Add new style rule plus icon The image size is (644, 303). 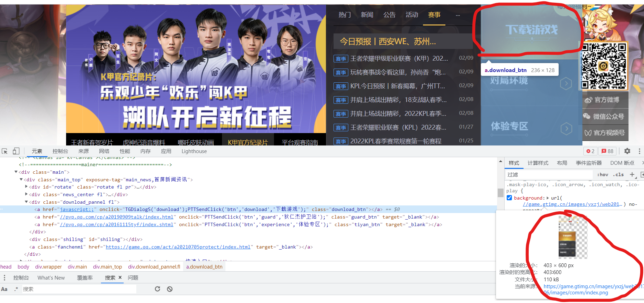(632, 174)
